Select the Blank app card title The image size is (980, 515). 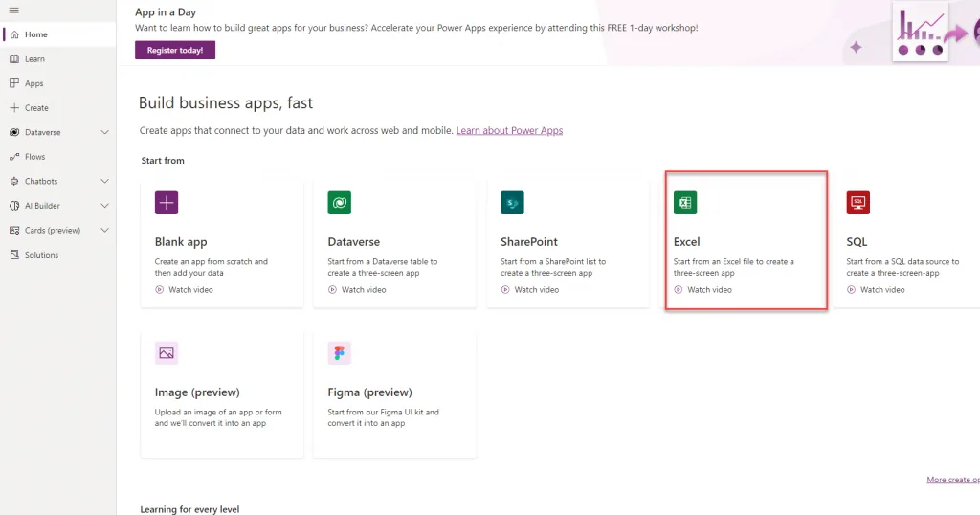pos(181,242)
